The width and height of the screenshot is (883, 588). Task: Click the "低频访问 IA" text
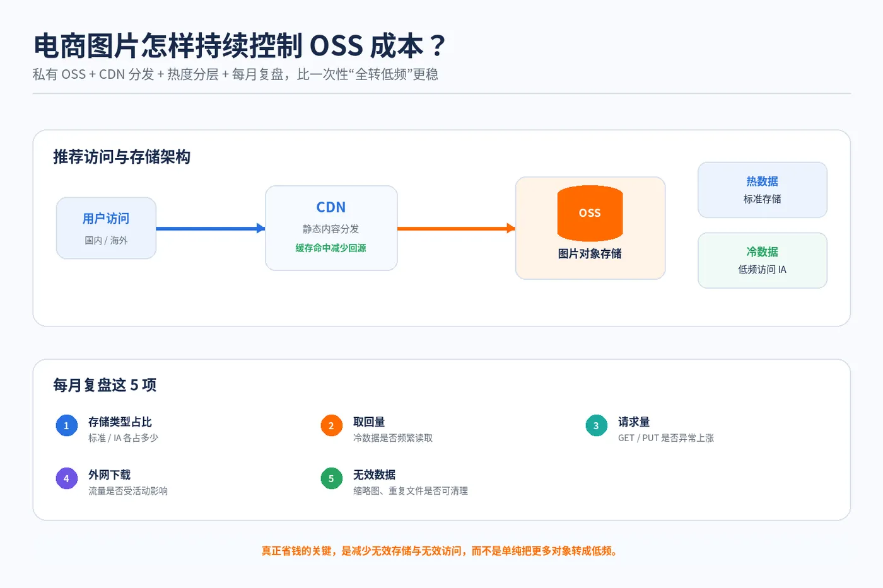763,270
